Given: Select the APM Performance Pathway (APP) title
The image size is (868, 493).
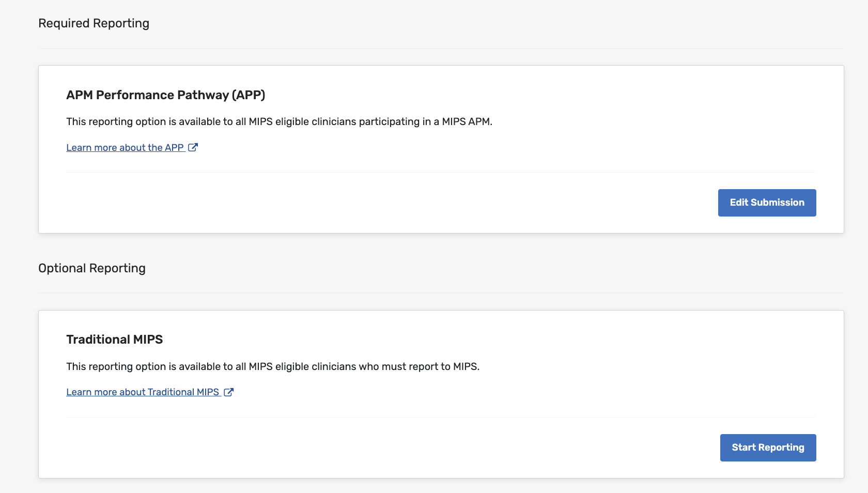Looking at the screenshot, I should coord(165,95).
